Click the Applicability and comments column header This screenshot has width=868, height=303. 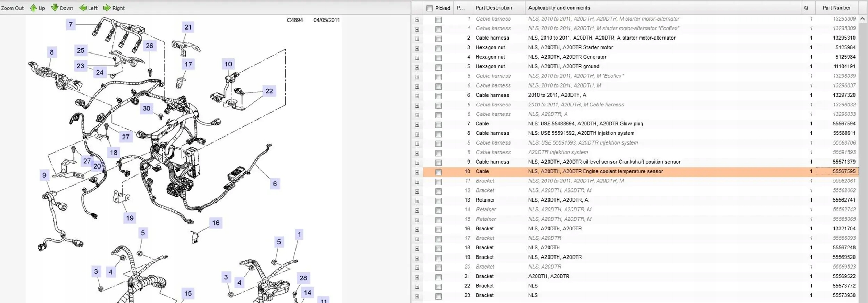coord(663,8)
